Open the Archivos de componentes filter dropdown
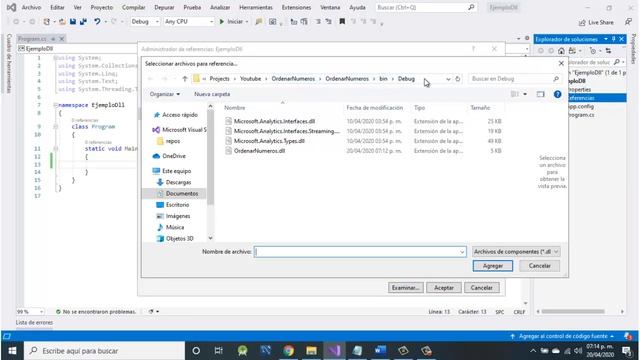 pos(516,252)
